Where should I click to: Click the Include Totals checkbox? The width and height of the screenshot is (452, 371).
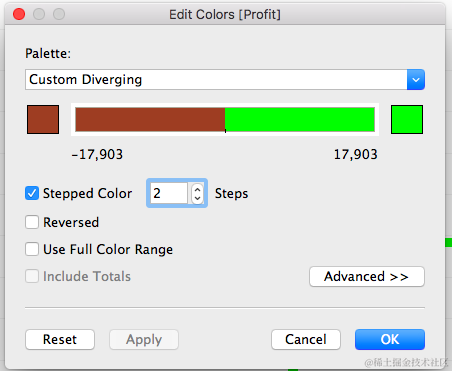click(x=32, y=276)
